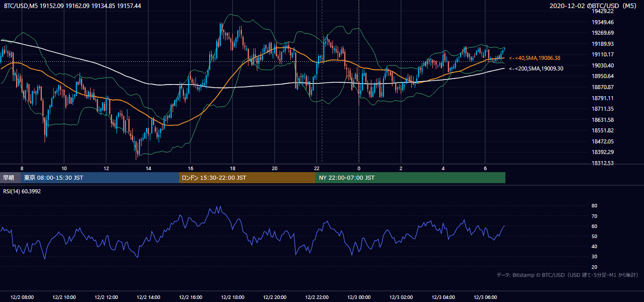Screen dimensions: 644x302
Task: Click the BTC/USD,M5 price header text
Action: (x=73, y=6)
